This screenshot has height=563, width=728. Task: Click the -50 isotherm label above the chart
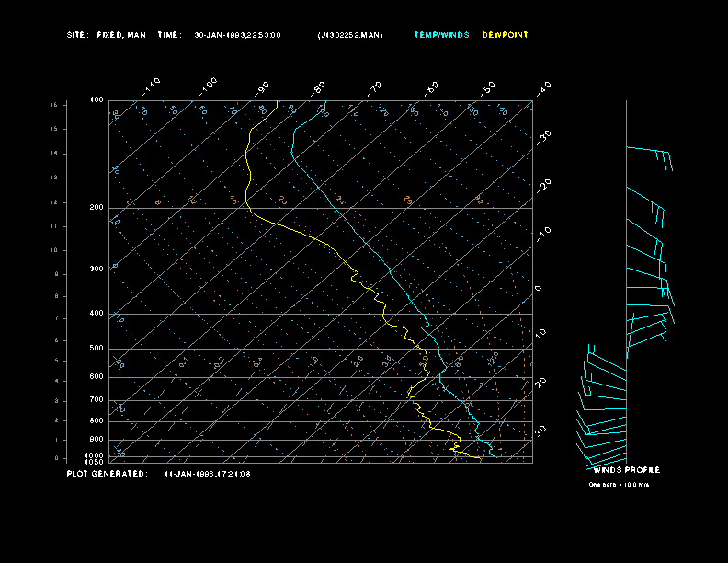tap(487, 88)
